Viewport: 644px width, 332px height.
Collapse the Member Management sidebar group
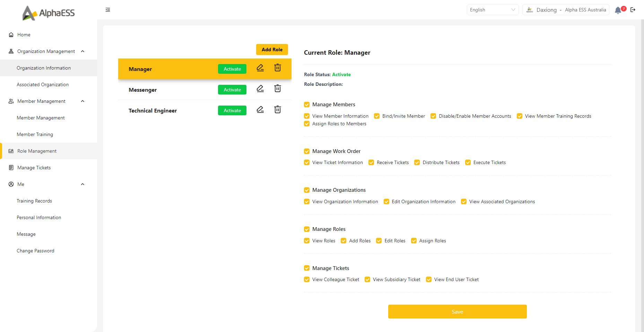(x=82, y=101)
